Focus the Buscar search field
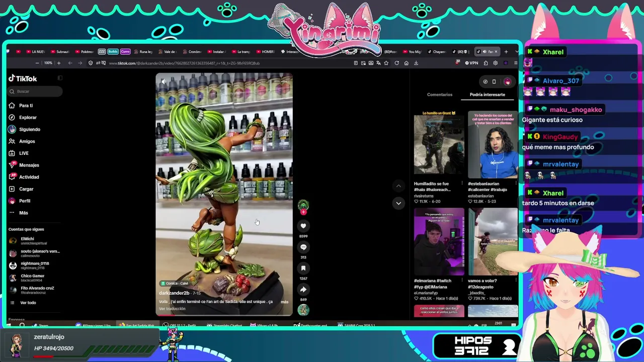Image resolution: width=644 pixels, height=362 pixels. [35, 91]
